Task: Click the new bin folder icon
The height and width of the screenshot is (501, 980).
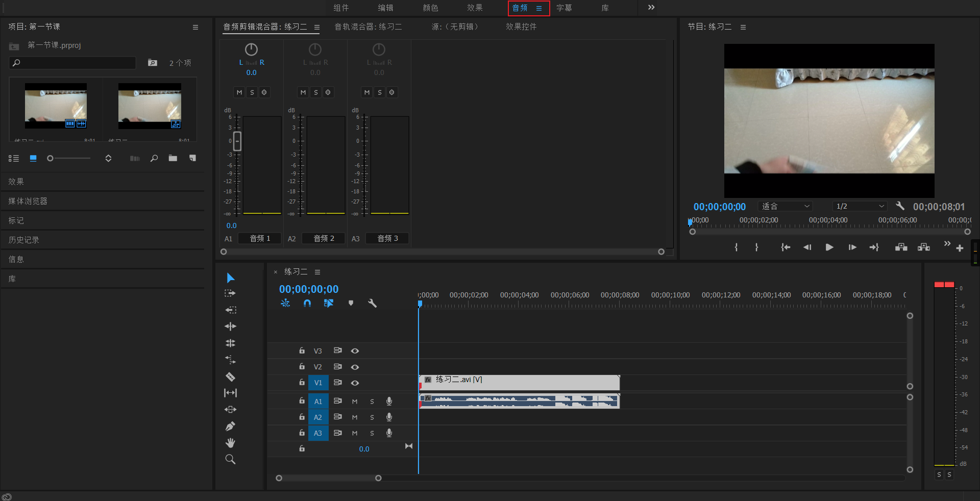Action: 173,158
